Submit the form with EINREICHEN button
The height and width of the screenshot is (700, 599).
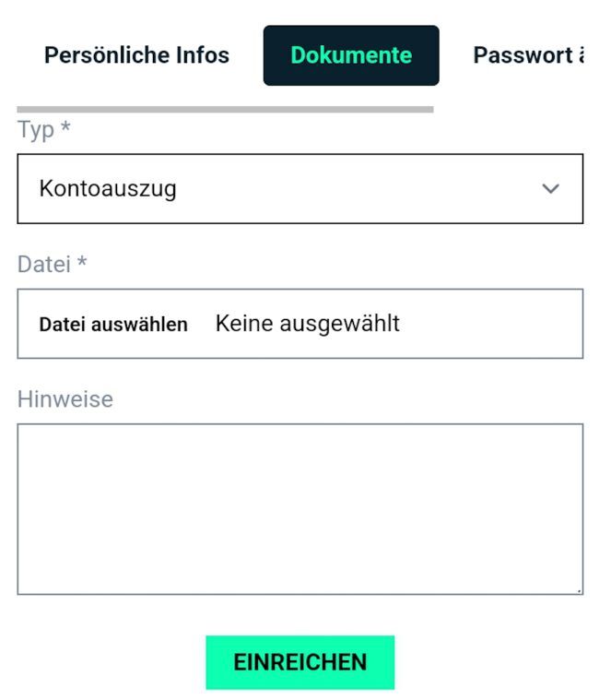tap(299, 662)
